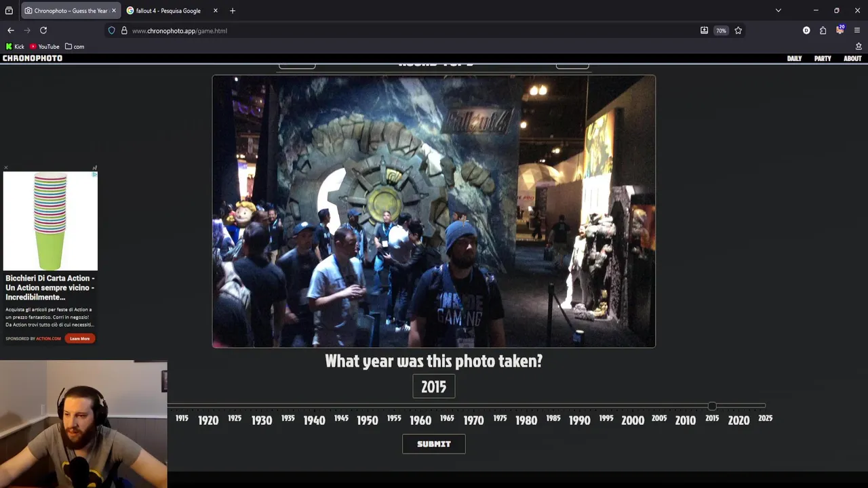This screenshot has height=488, width=868.
Task: Click the 2020 label on the timeline
Action: [x=738, y=420]
